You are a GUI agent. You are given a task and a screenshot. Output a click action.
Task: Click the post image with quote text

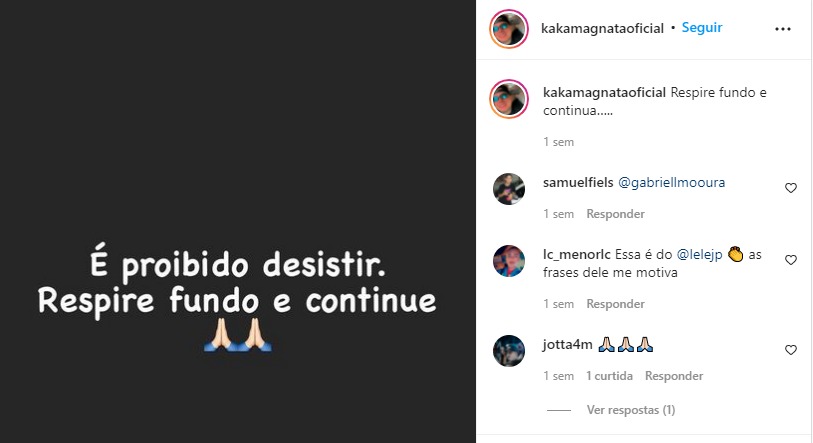237,222
